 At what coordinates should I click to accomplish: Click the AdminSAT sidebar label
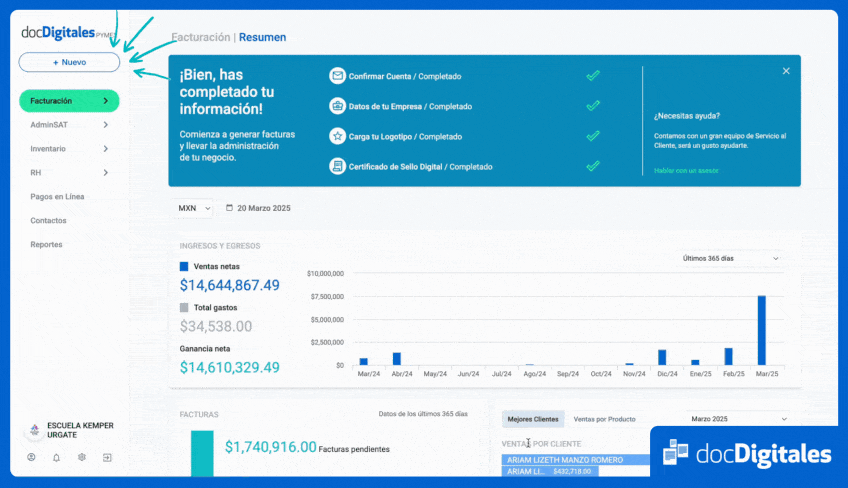(49, 125)
